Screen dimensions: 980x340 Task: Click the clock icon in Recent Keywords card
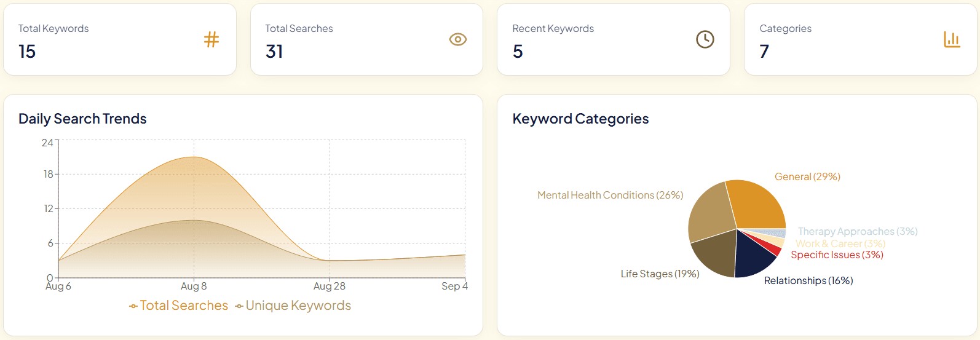click(x=705, y=40)
